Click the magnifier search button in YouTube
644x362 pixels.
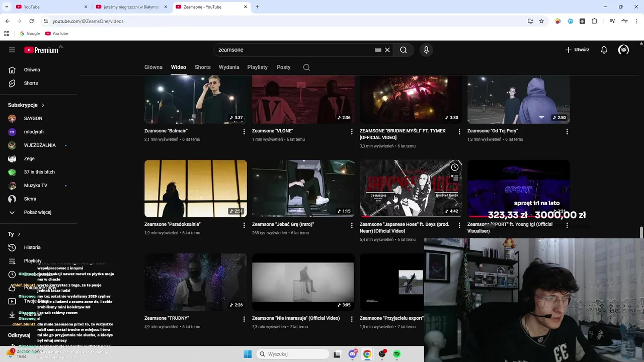tap(404, 50)
